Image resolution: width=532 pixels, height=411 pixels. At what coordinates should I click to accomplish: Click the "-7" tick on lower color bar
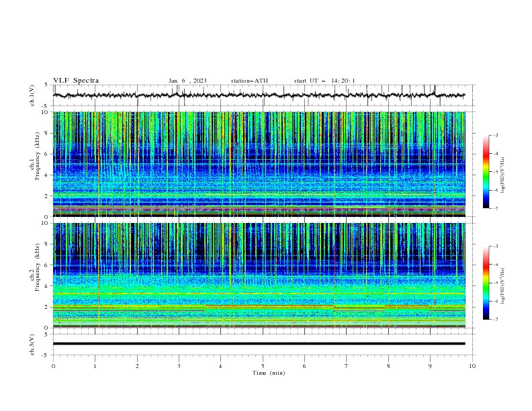[496, 319]
